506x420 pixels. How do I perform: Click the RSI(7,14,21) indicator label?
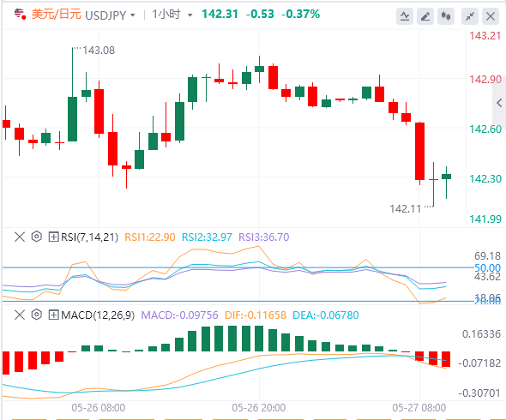tap(90, 237)
